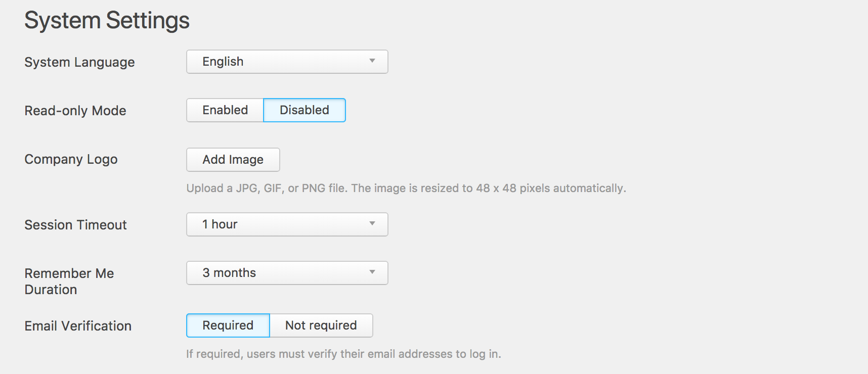Image resolution: width=868 pixels, height=374 pixels.
Task: Click the Session Timeout dropdown arrow icon
Action: [372, 224]
